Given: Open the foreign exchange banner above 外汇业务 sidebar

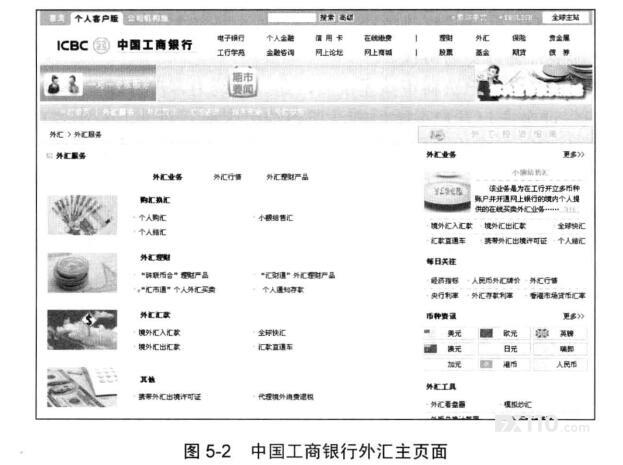Looking at the screenshot, I should (505, 135).
